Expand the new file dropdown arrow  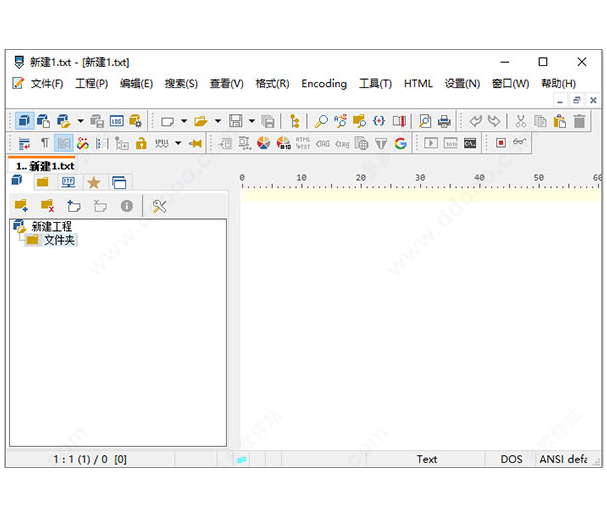(x=184, y=121)
